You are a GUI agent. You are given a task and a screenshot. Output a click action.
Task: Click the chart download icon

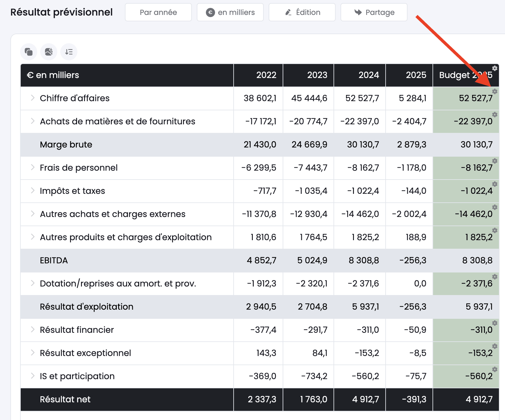(x=49, y=52)
